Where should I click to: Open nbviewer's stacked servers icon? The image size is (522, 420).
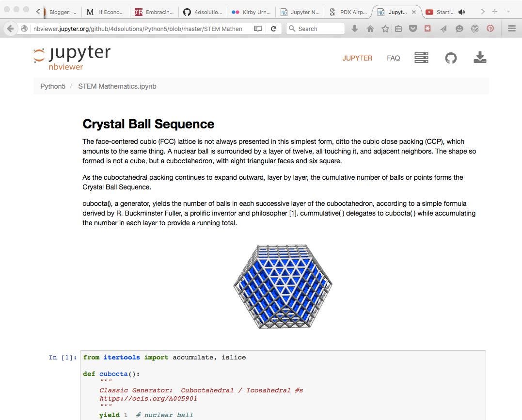pos(421,58)
